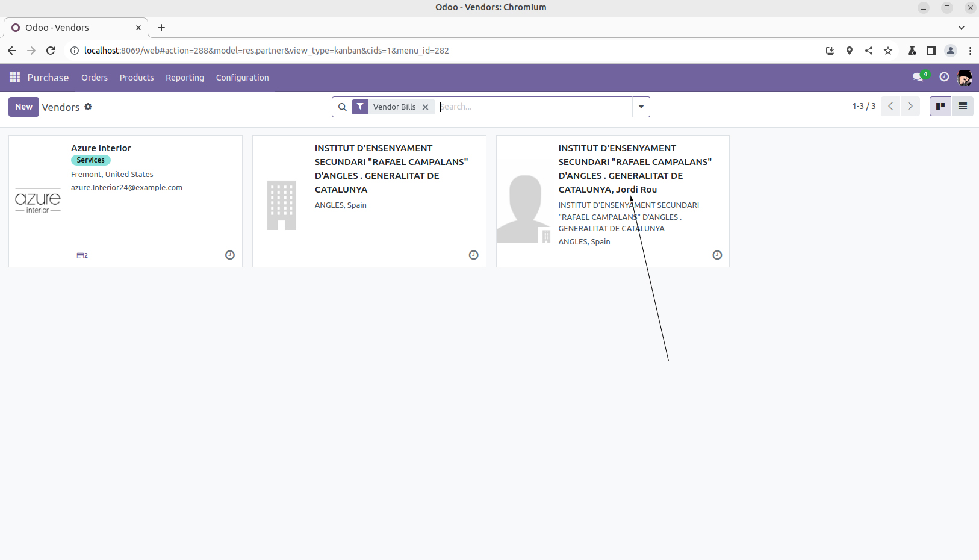Click Azure Interior's activity clock icon
This screenshot has width=979, height=560.
(x=230, y=255)
